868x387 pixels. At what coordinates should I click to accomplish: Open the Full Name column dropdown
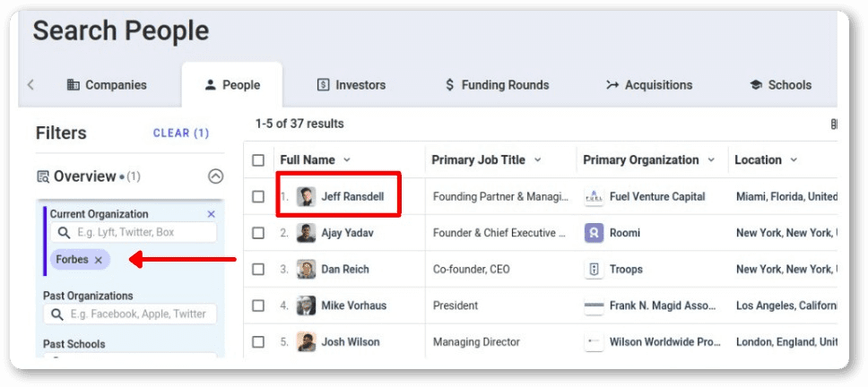pos(347,160)
